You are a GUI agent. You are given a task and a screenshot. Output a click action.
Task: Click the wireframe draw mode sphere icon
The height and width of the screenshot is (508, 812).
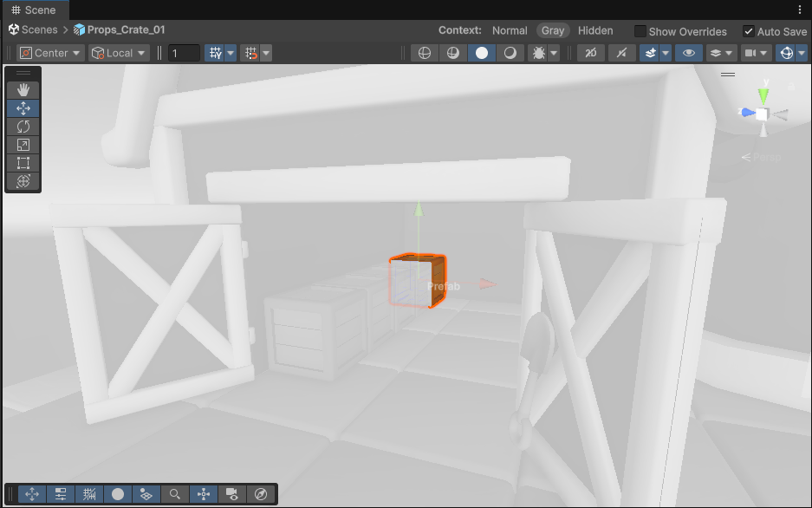pyautogui.click(x=425, y=53)
